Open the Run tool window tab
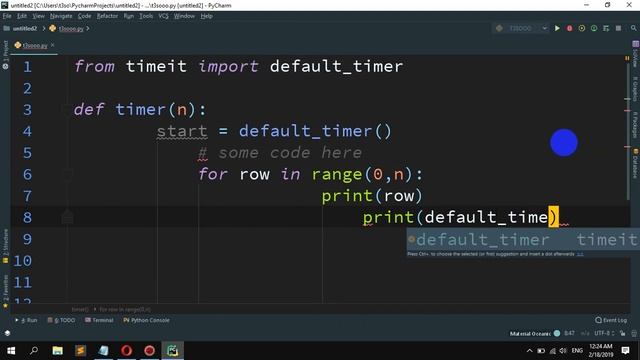This screenshot has height=360, width=640. [26, 320]
